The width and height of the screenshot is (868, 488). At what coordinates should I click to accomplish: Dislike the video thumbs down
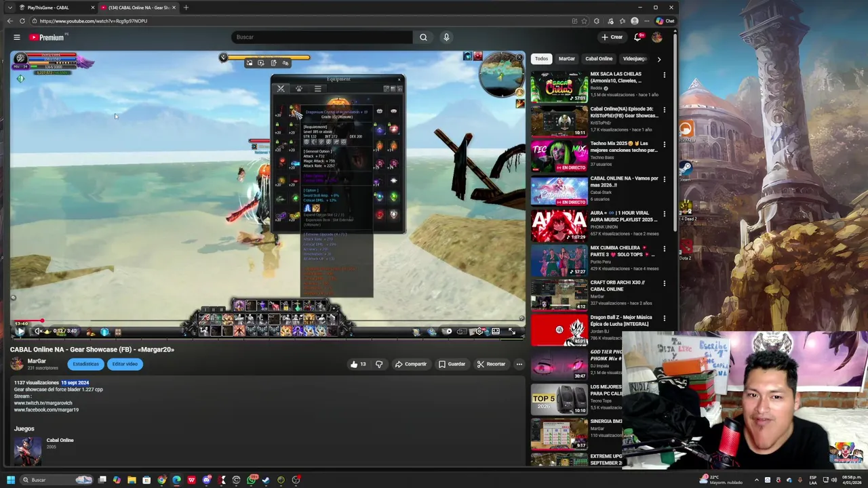(x=379, y=364)
